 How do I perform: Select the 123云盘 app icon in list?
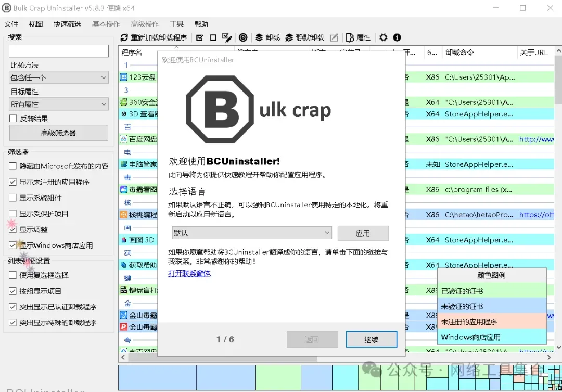(x=124, y=77)
